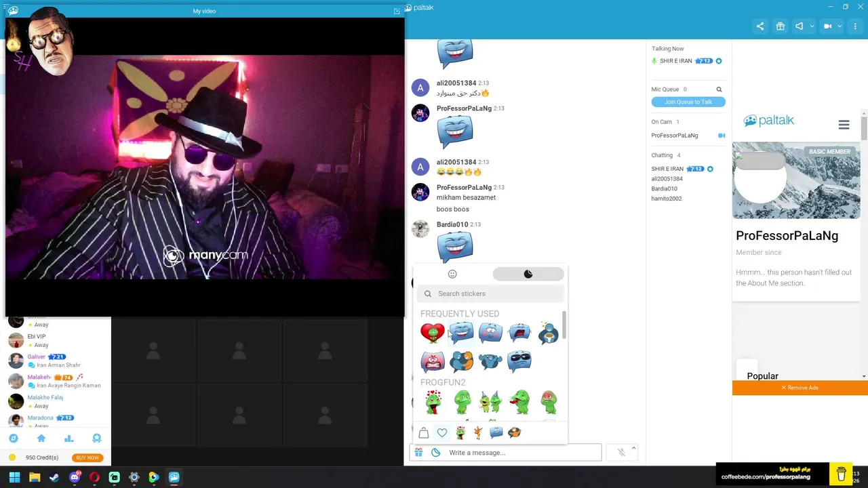This screenshot has height=488, width=868.
Task: Send the laughing blue bubble sticker in Frequently Used
Action: pyautogui.click(x=461, y=333)
